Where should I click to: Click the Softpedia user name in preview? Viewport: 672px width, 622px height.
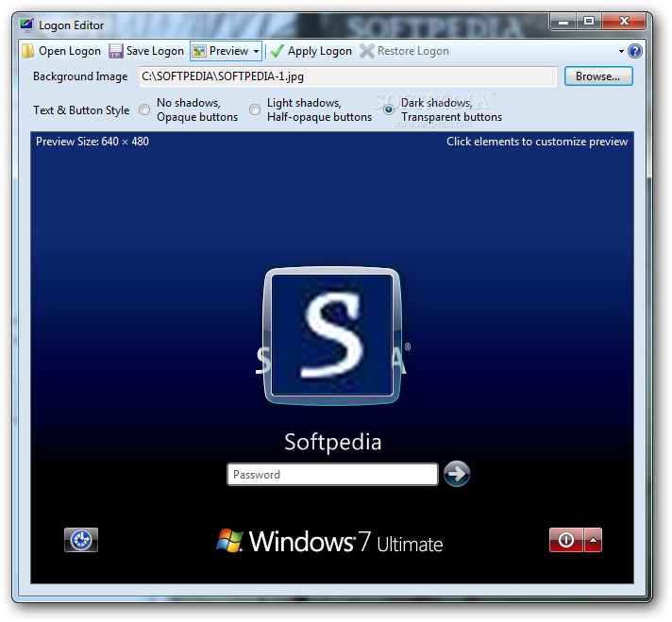pyautogui.click(x=333, y=442)
